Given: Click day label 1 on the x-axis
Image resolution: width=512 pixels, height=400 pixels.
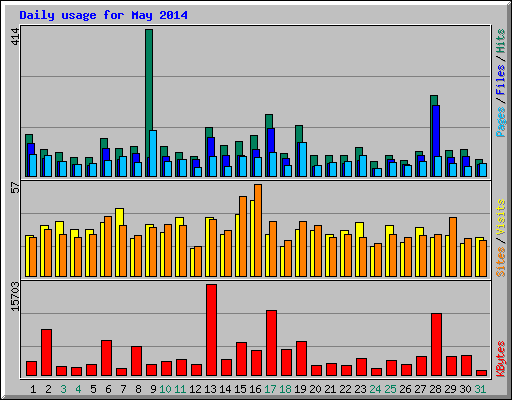Looking at the screenshot, I should [33, 389].
